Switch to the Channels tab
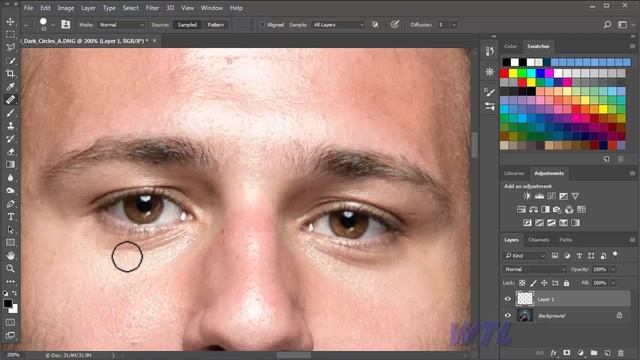This screenshot has height=360, width=640. (x=538, y=240)
